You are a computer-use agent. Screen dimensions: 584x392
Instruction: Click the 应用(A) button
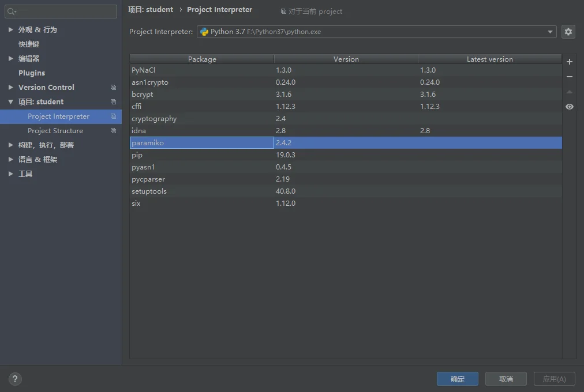[554, 379]
